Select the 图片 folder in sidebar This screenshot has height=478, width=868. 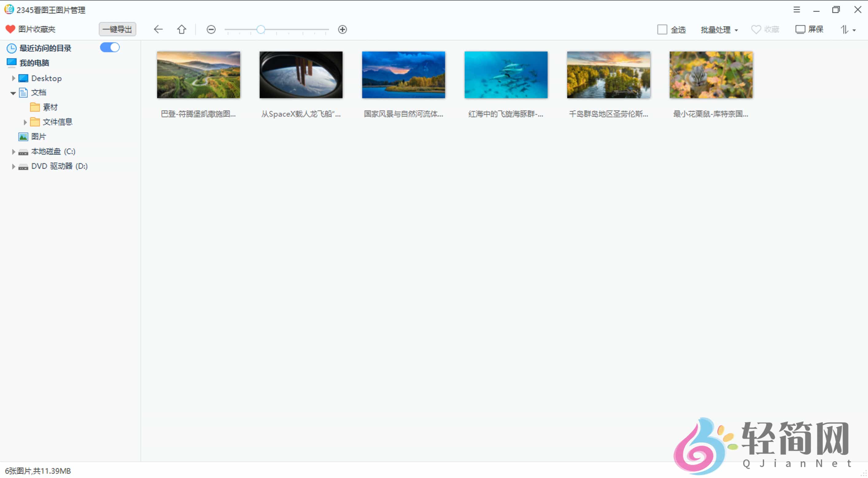pyautogui.click(x=38, y=137)
